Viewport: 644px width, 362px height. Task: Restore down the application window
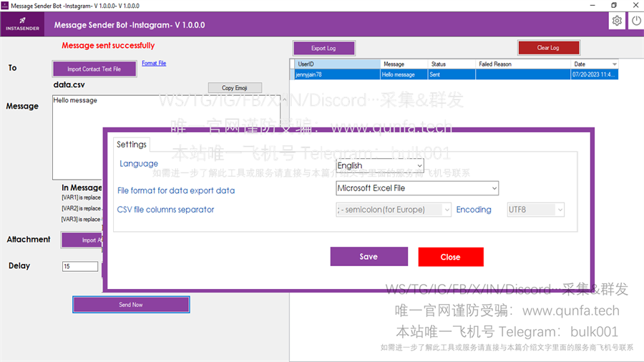point(614,5)
